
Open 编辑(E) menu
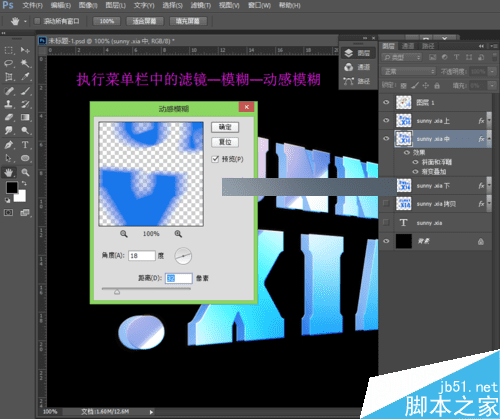pyautogui.click(x=61, y=6)
